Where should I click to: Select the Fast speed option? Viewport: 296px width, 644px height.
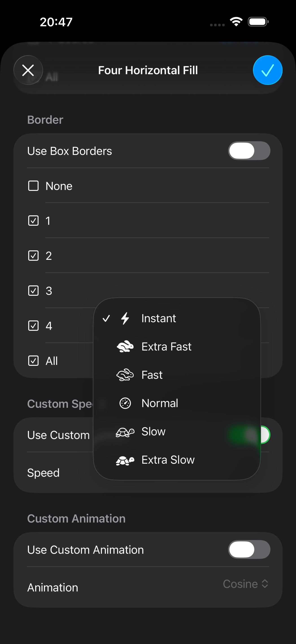pyautogui.click(x=152, y=375)
